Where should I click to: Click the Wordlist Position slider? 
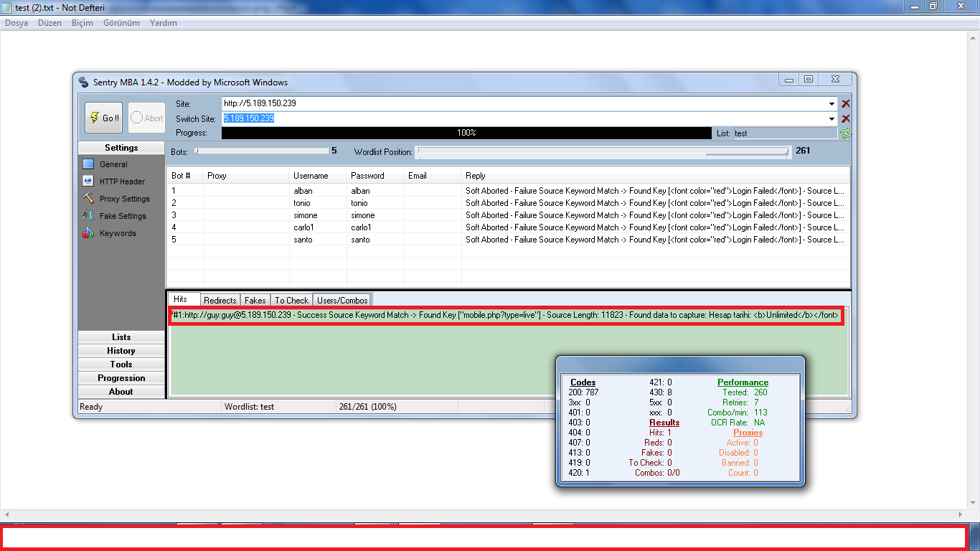pyautogui.click(x=603, y=151)
